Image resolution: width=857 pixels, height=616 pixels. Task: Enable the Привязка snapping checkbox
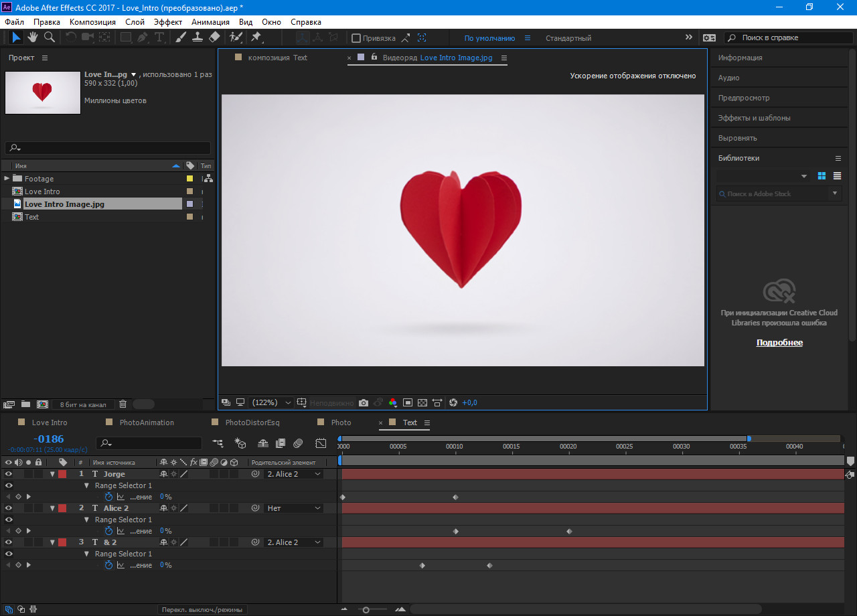point(356,38)
